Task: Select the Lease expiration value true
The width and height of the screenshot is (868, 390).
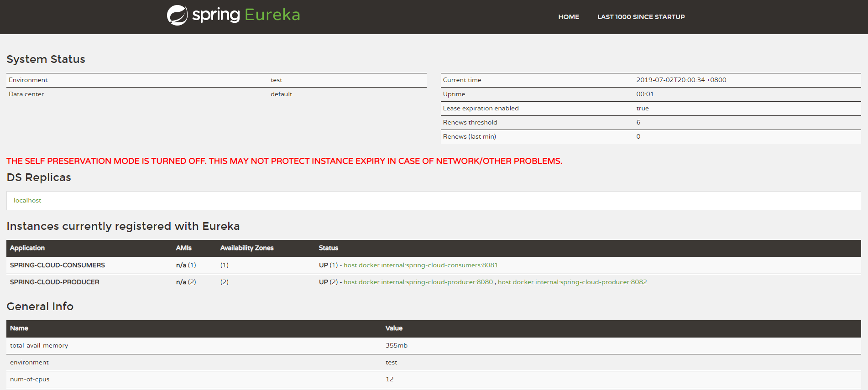Action: pyautogui.click(x=643, y=108)
